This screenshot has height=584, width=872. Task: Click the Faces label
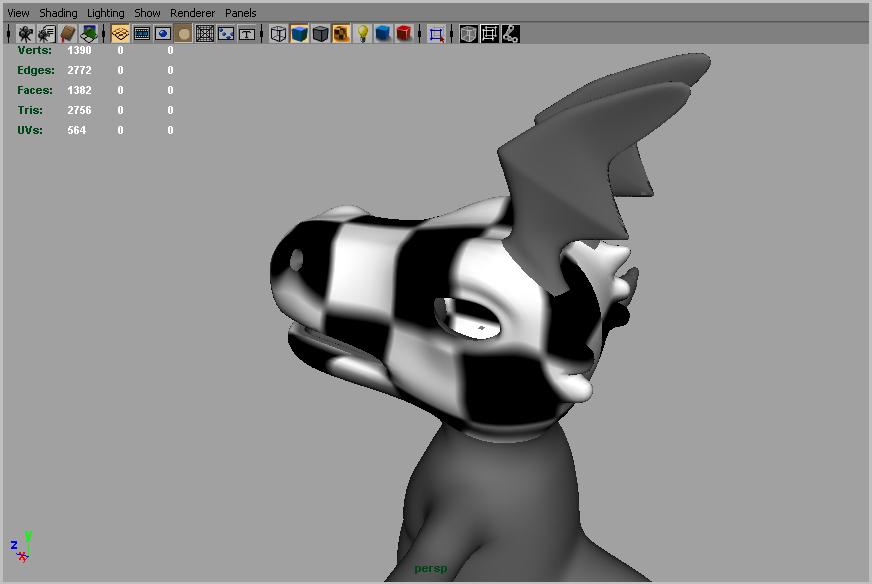(x=35, y=90)
